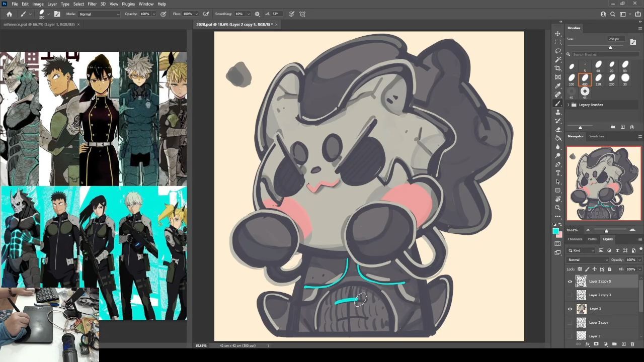Screen dimensions: 644x362
Task: Select the Lasso tool
Action: (x=558, y=51)
